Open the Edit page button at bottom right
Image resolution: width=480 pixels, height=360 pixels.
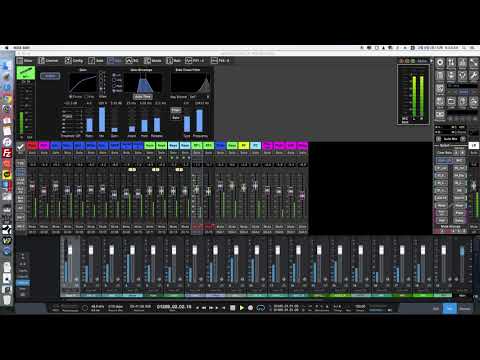[x=436, y=309]
